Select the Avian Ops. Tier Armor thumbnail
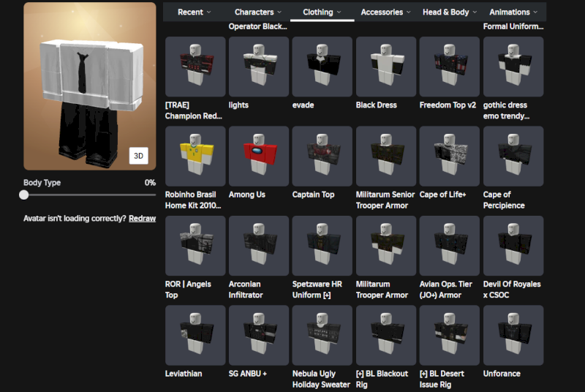Viewport: 585px width, 392px height. tap(449, 246)
